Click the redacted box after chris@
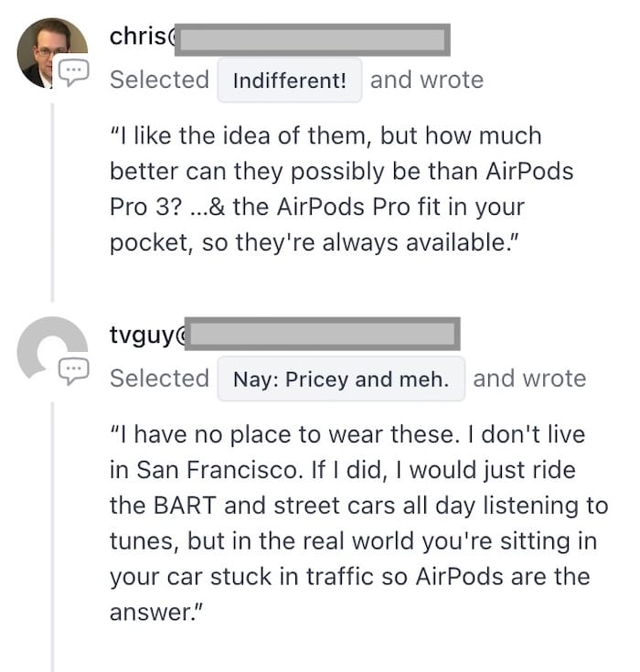This screenshot has height=672, width=640. click(313, 40)
